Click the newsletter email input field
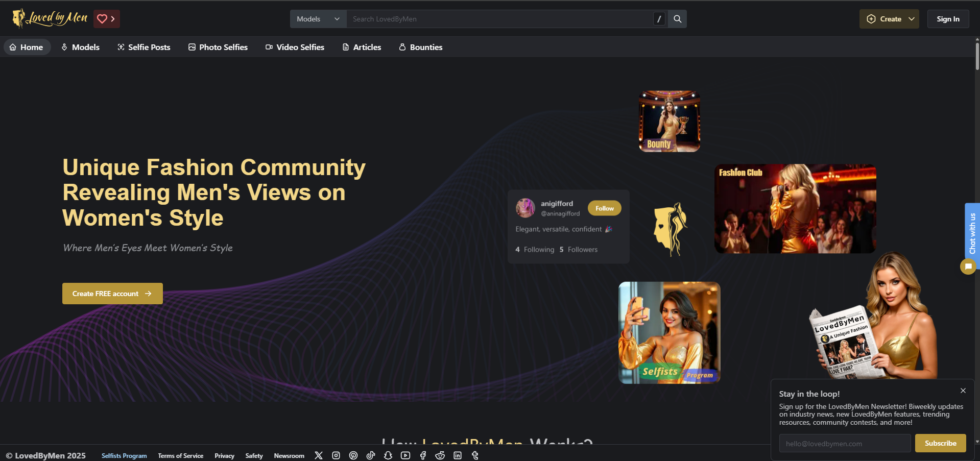980x461 pixels. (x=845, y=443)
